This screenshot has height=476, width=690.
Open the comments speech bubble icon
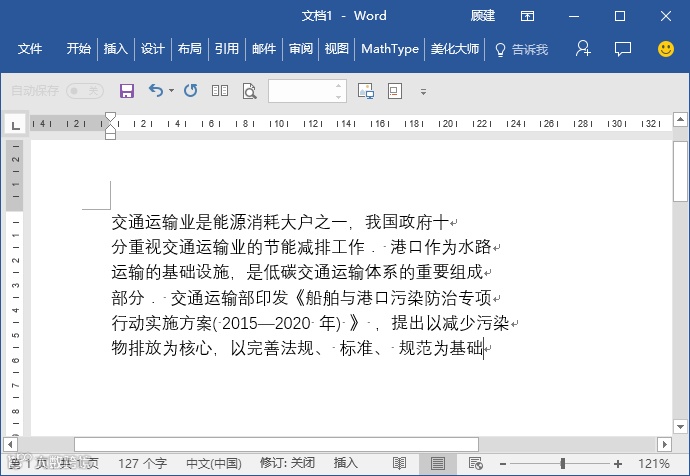point(623,49)
